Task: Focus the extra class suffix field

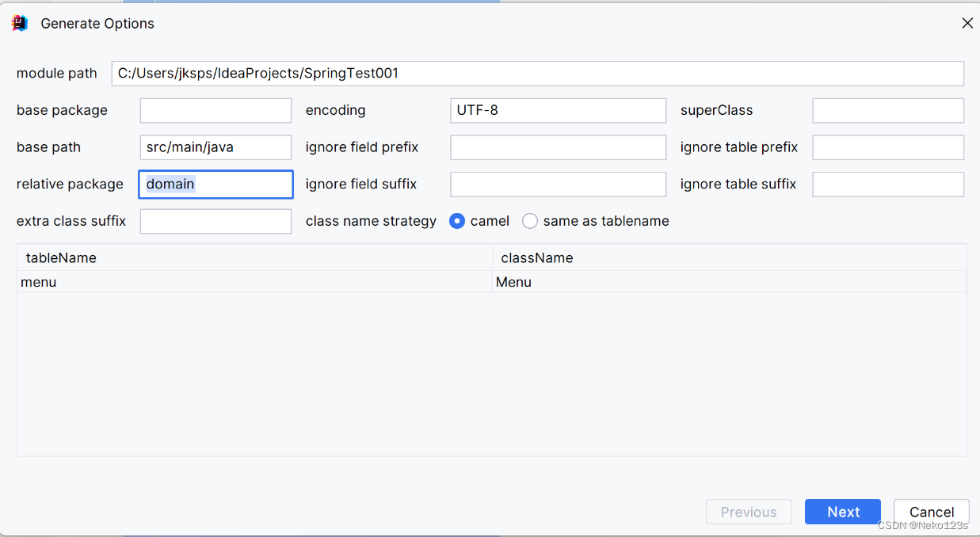Action: (x=215, y=221)
